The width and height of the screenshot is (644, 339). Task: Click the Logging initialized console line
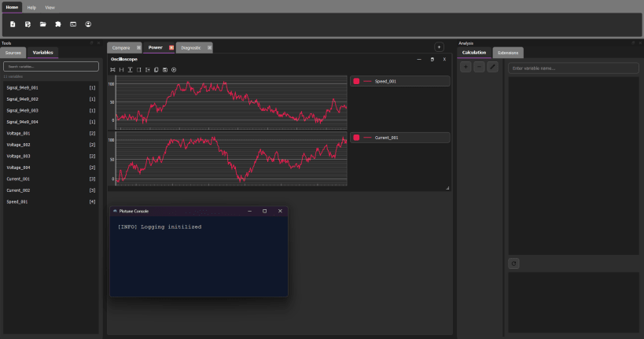160,227
